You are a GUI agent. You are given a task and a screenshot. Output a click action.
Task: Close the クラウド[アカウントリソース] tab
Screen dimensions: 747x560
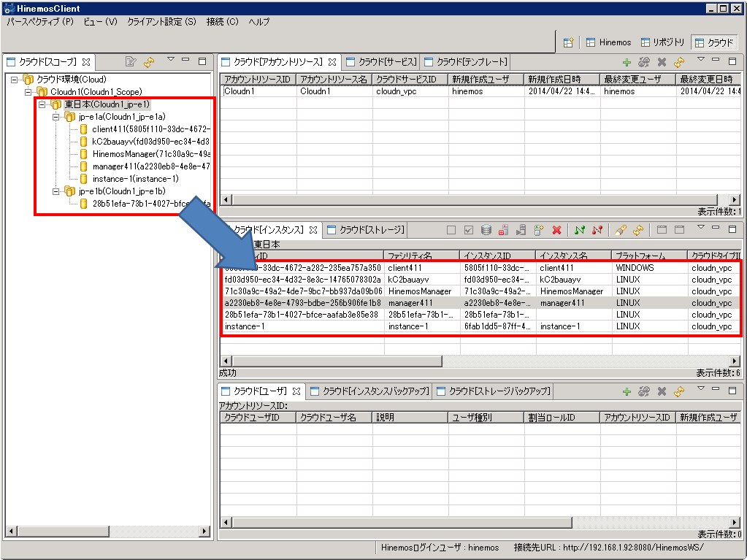coord(332,62)
